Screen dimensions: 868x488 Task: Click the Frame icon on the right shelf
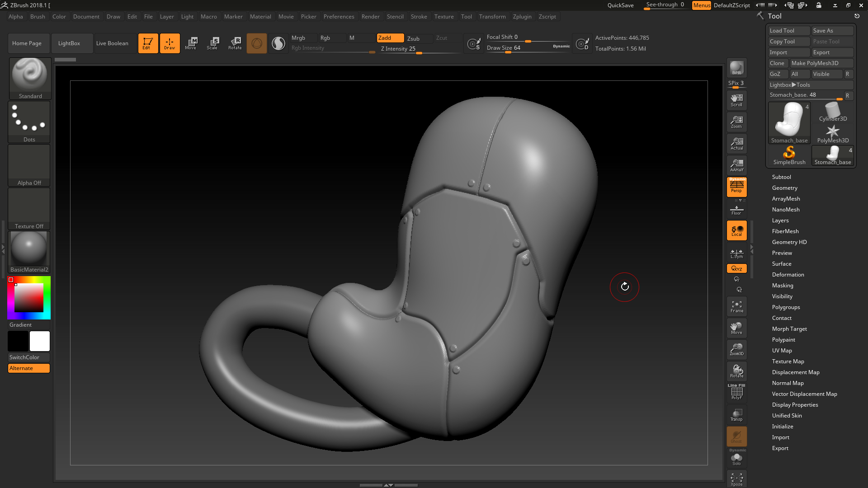click(x=736, y=306)
